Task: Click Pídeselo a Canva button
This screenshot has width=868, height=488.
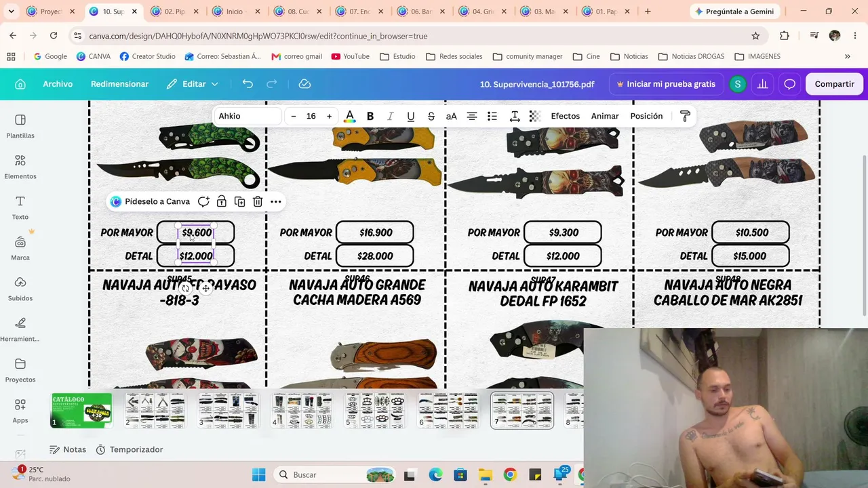Action: click(150, 201)
